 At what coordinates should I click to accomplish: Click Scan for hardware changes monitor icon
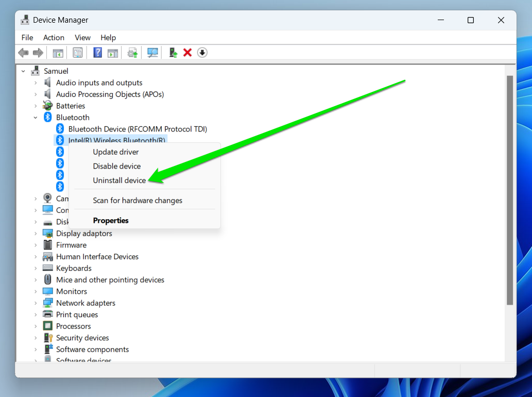click(153, 53)
